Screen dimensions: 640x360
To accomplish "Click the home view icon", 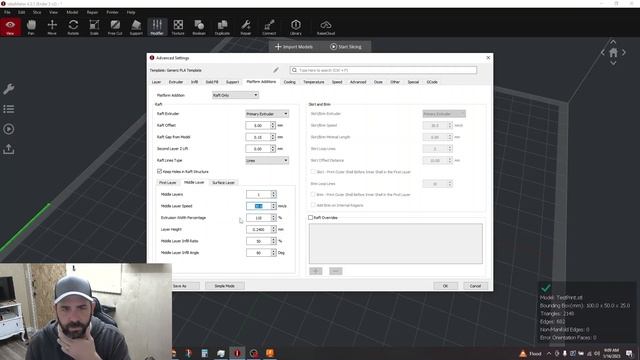I will tap(613, 53).
